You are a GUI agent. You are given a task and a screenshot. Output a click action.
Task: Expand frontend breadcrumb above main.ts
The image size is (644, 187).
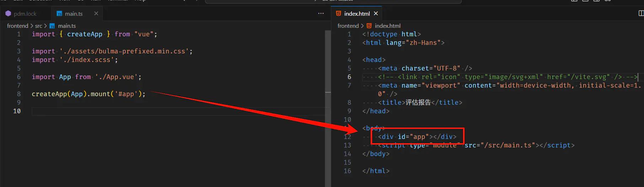(17, 26)
